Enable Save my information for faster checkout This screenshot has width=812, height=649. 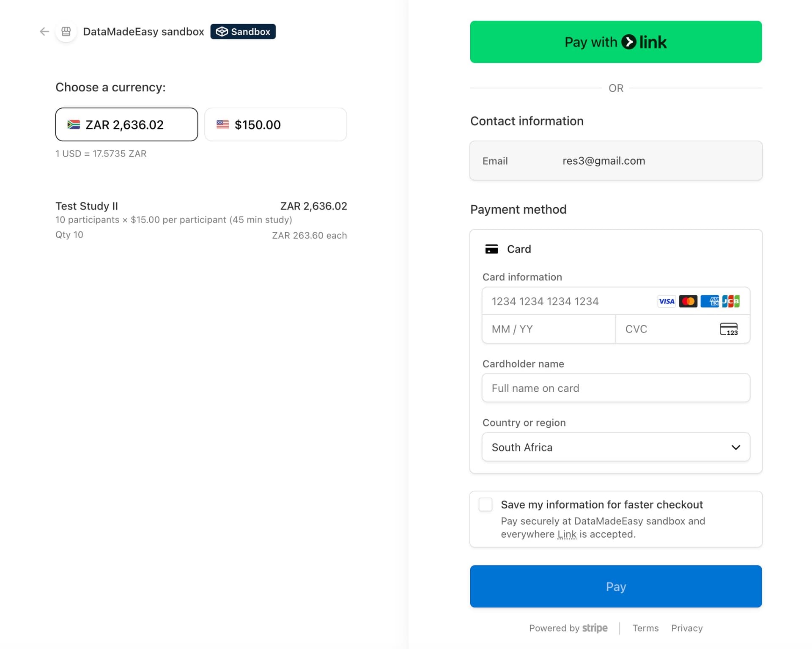coord(486,504)
